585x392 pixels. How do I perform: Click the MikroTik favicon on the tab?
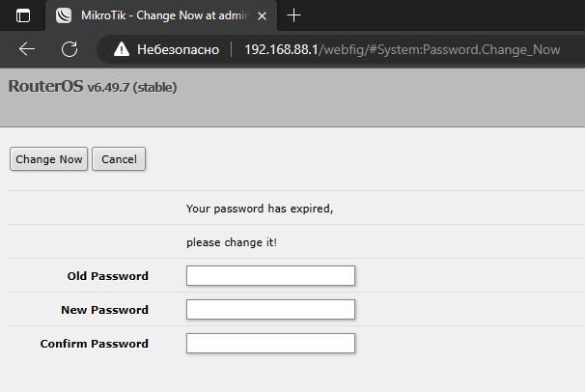coord(64,15)
